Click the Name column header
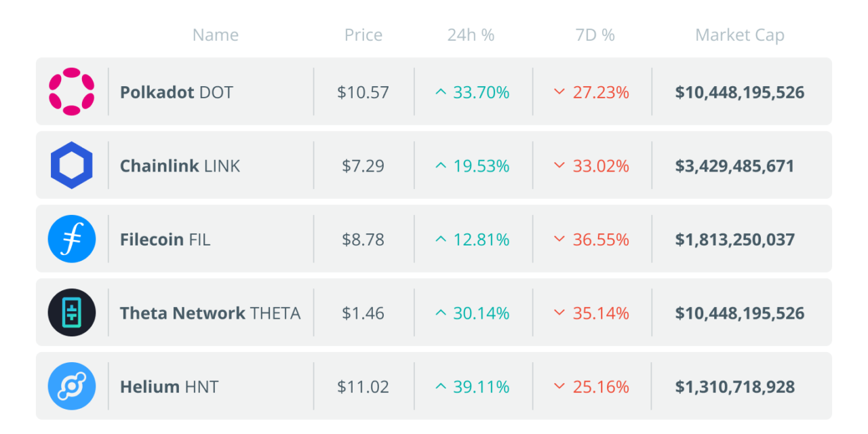868x434 pixels. pos(215,35)
